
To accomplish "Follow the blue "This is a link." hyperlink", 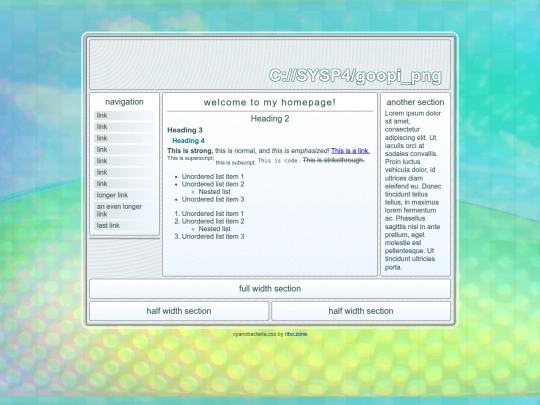I will pos(350,151).
